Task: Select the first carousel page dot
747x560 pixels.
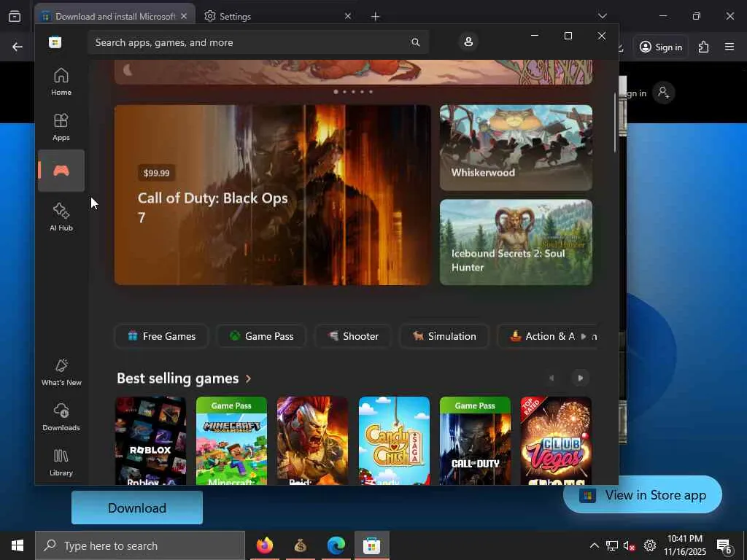Action: [x=336, y=91]
